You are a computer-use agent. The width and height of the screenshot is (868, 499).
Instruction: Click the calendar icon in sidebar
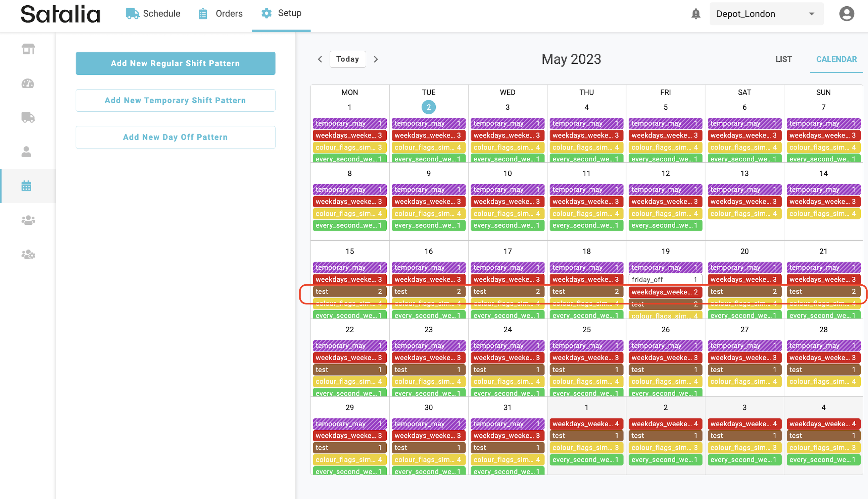(27, 186)
